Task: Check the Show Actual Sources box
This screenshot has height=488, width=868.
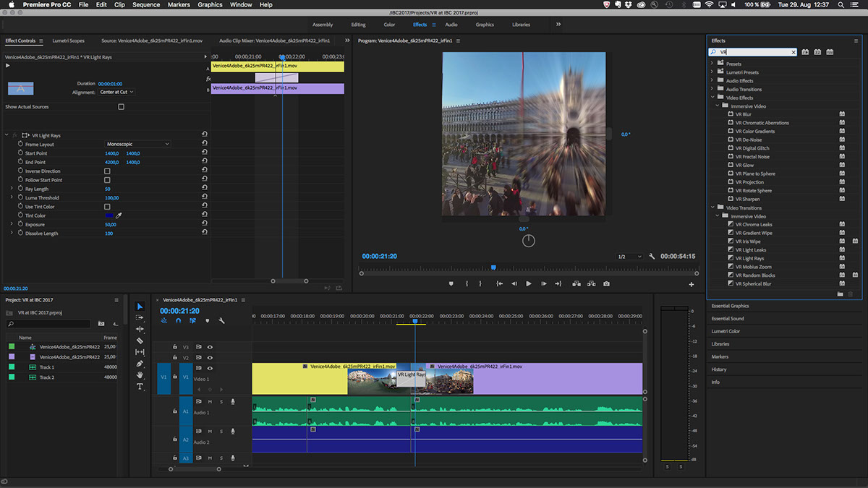Action: click(x=121, y=107)
